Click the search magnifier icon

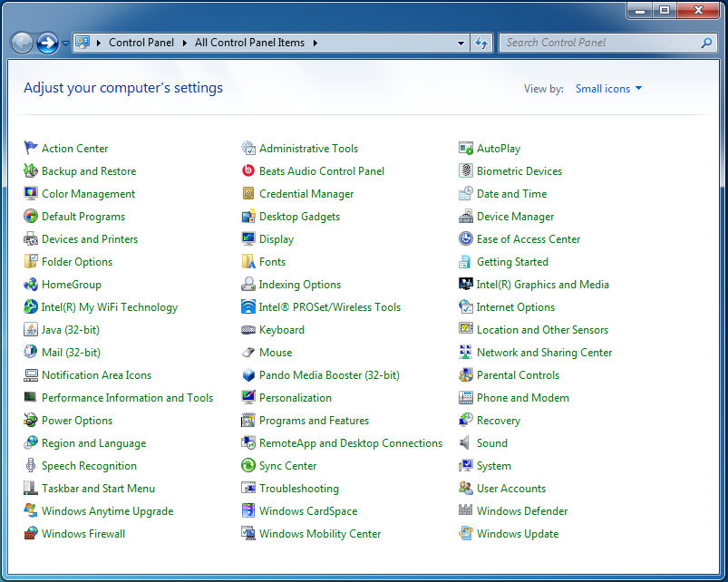point(706,43)
